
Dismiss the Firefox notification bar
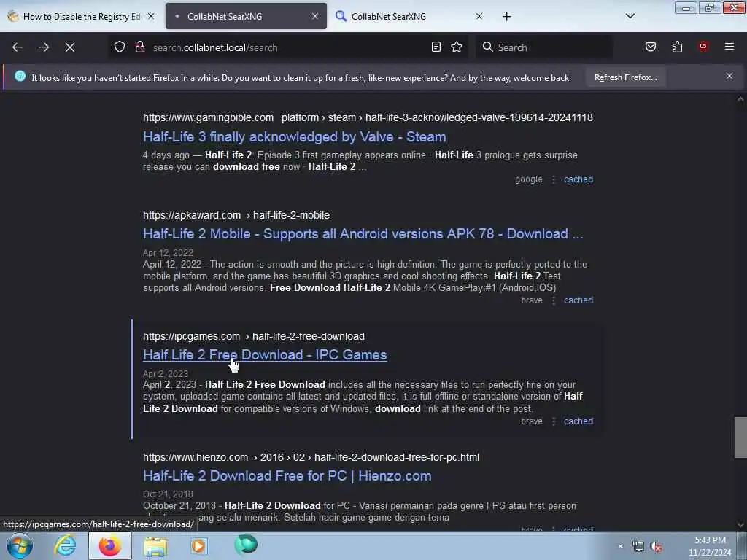point(729,76)
